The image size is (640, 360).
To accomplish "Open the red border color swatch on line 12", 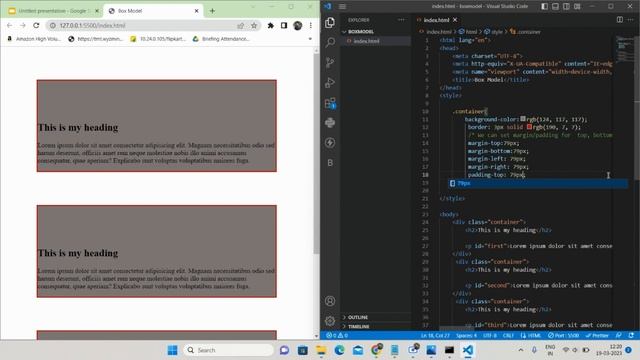I will 529,127.
